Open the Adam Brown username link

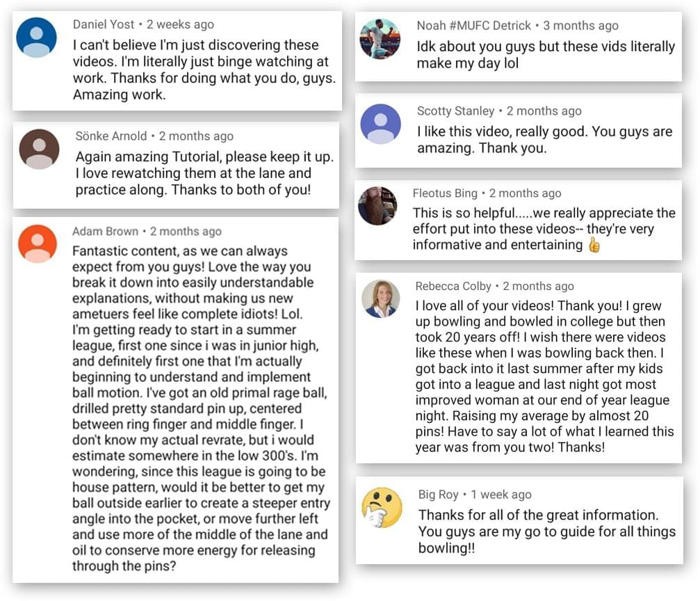tap(106, 231)
